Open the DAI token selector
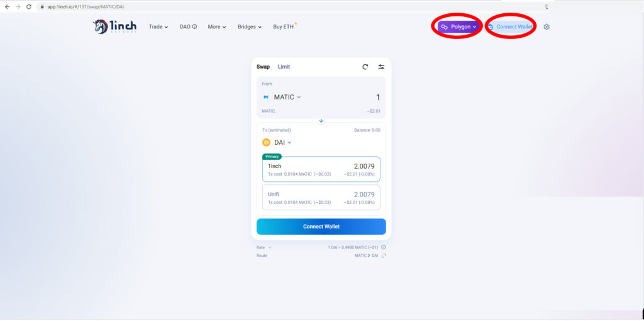 [x=277, y=143]
